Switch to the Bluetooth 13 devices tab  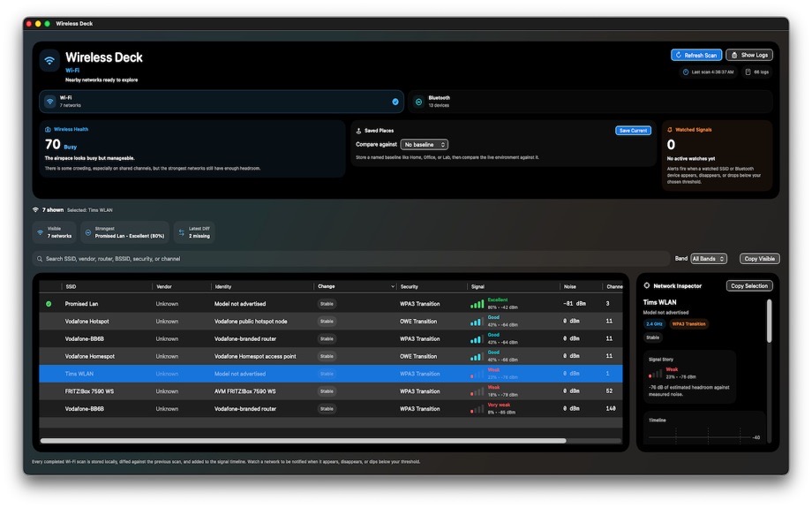point(590,102)
